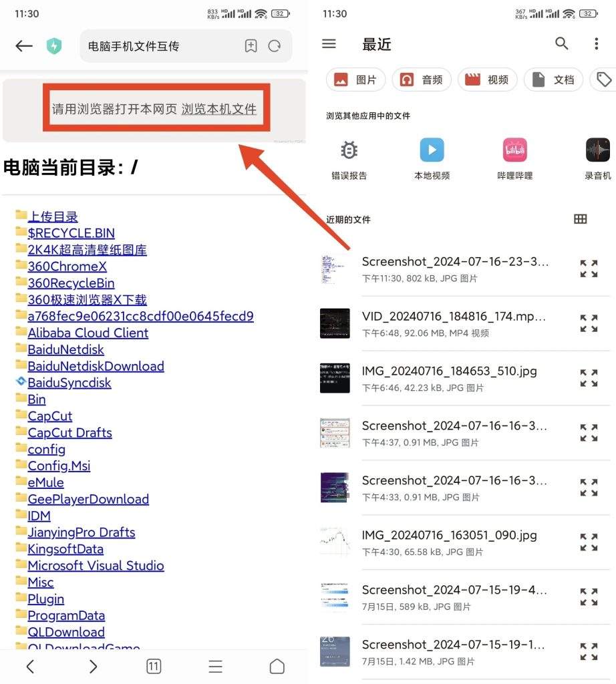This screenshot has width=616, height=684.
Task: Open Misc folder link
Action: click(41, 582)
